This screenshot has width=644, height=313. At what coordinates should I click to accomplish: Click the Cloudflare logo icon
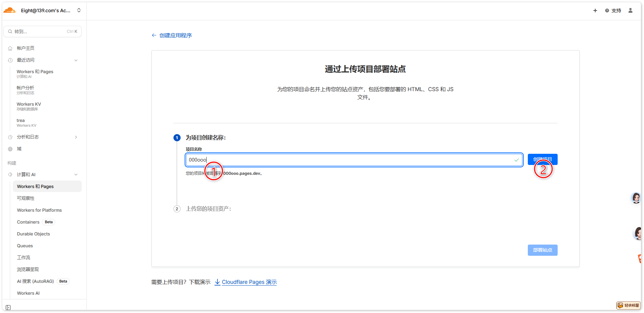pos(9,11)
